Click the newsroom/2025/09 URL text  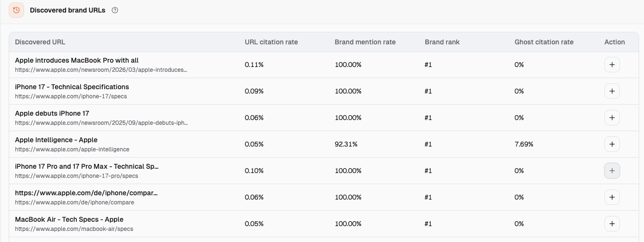point(101,123)
